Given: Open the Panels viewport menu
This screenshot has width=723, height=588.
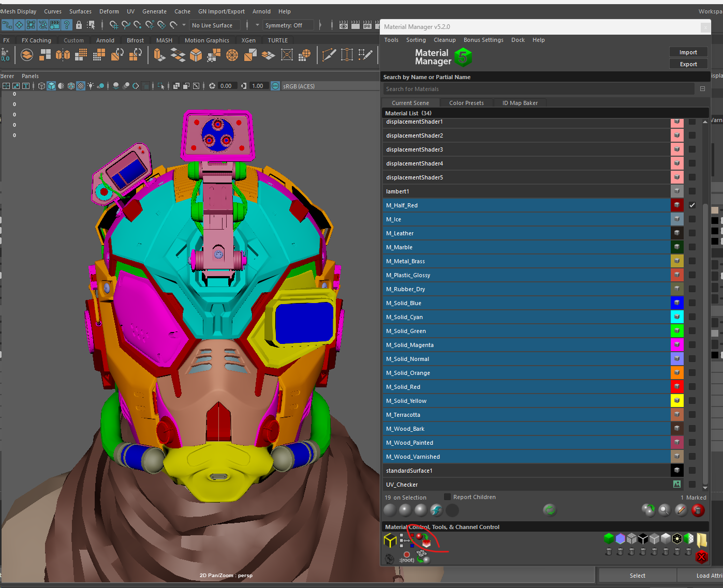Looking at the screenshot, I should pyautogui.click(x=30, y=76).
